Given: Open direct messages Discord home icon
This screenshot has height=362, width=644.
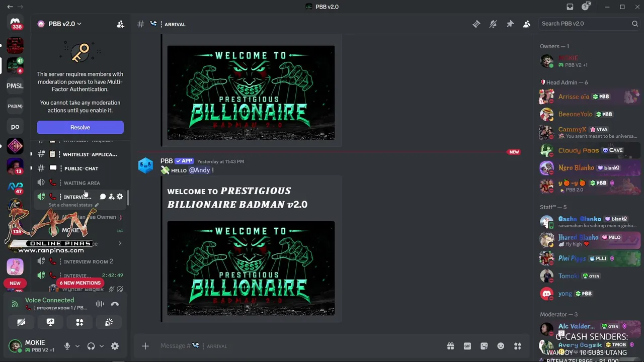Looking at the screenshot, I should 15,24.
